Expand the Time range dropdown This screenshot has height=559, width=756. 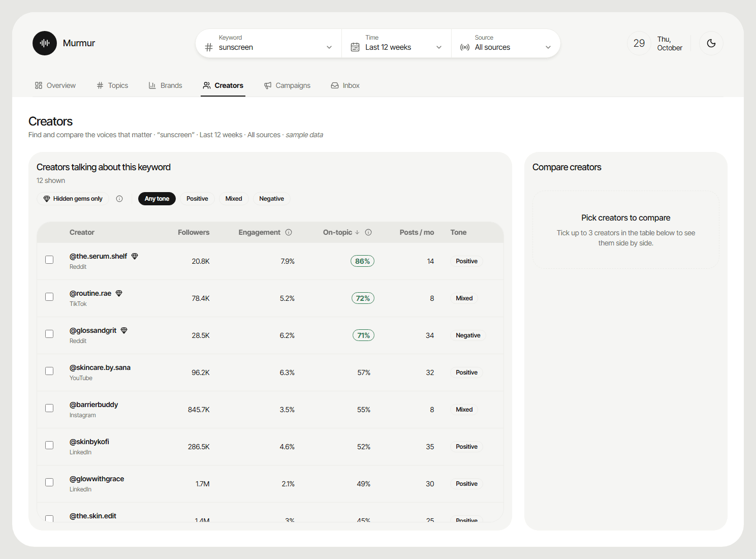[x=396, y=43]
